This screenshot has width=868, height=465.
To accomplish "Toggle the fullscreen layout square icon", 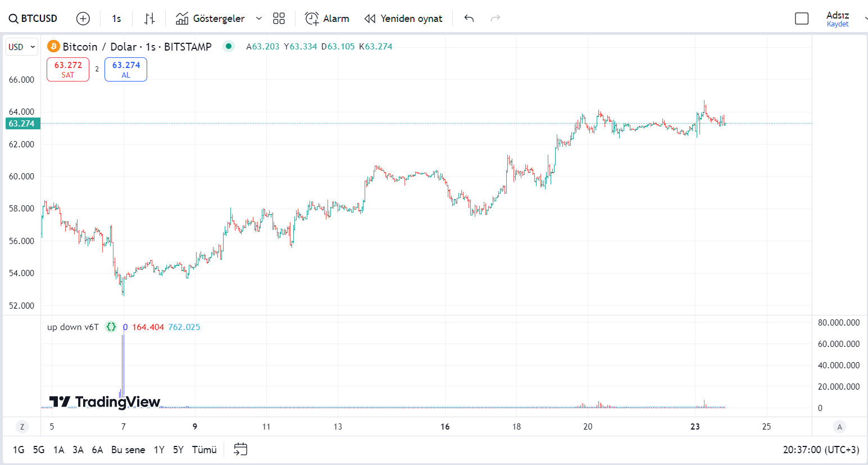I will pyautogui.click(x=802, y=19).
